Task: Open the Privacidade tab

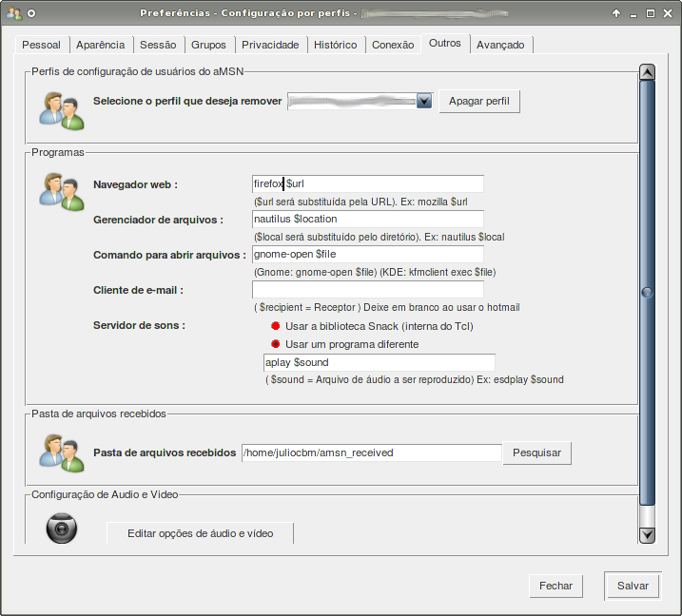Action: [270, 45]
